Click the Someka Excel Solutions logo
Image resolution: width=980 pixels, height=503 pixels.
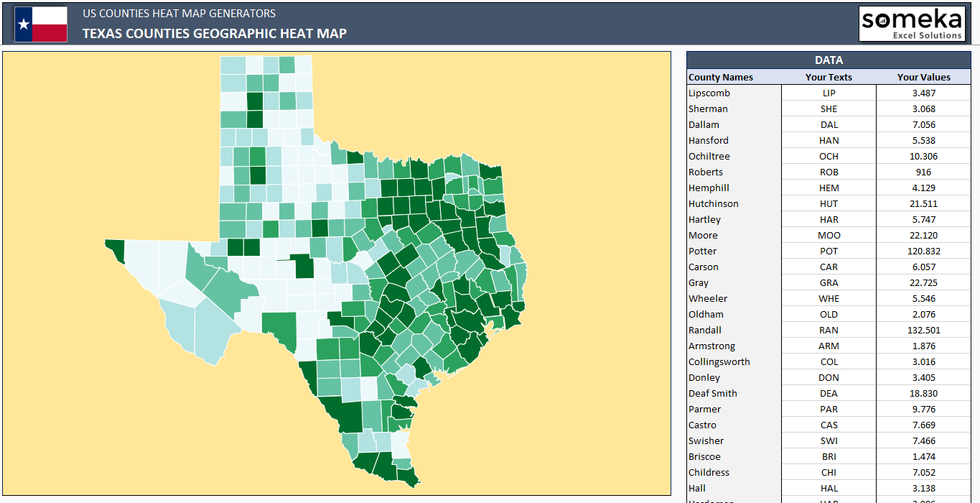(x=912, y=23)
